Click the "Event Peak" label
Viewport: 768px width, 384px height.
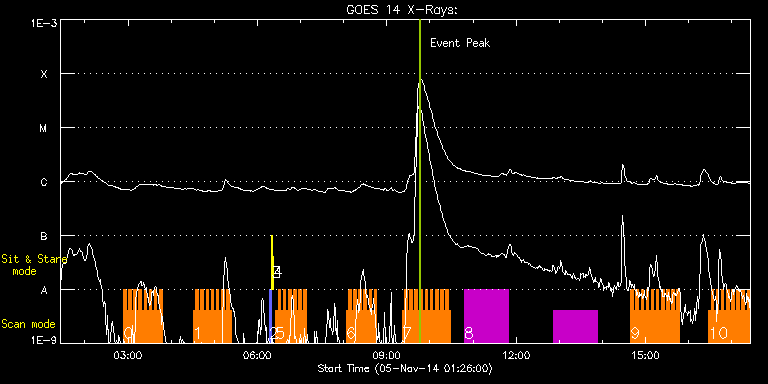click(x=460, y=43)
